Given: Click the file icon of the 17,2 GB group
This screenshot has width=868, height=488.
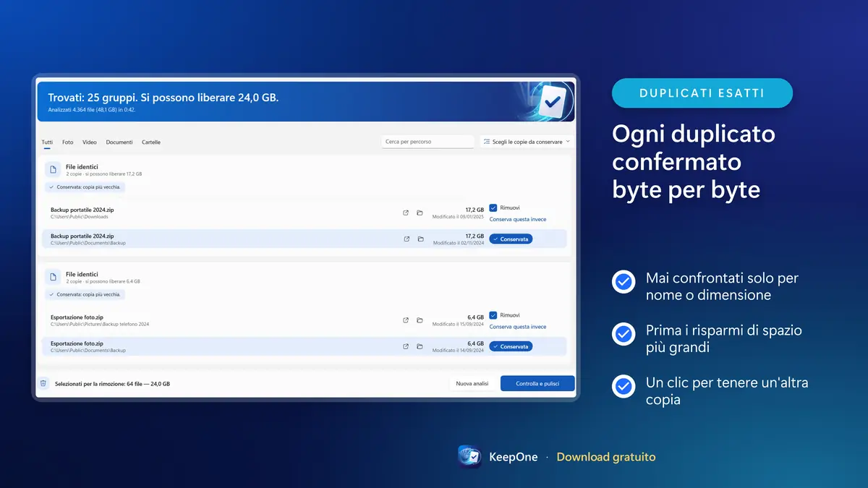Looking at the screenshot, I should 52,169.
